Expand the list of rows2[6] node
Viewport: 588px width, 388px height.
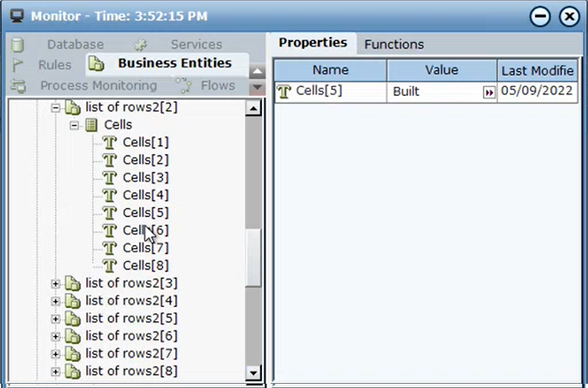click(x=56, y=337)
